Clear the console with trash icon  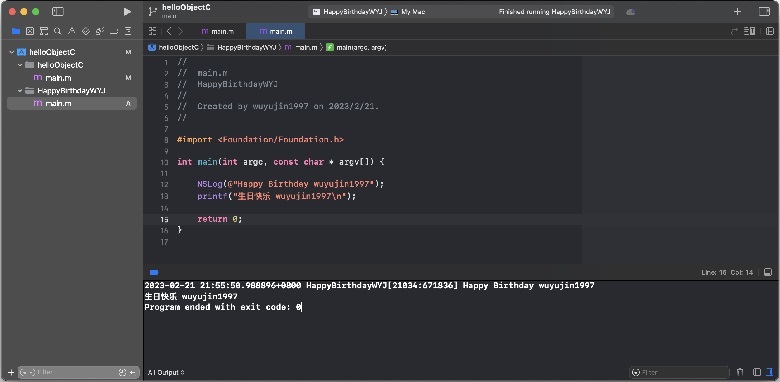pos(740,372)
